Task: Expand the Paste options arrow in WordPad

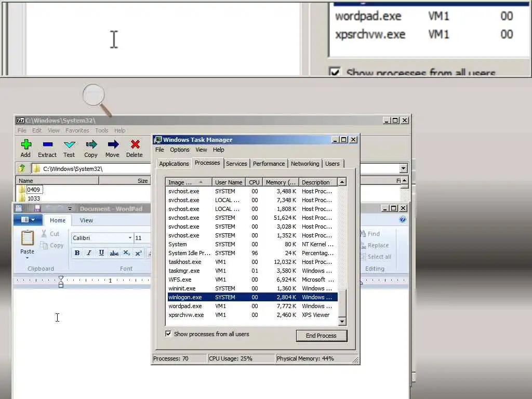Action: [27, 258]
